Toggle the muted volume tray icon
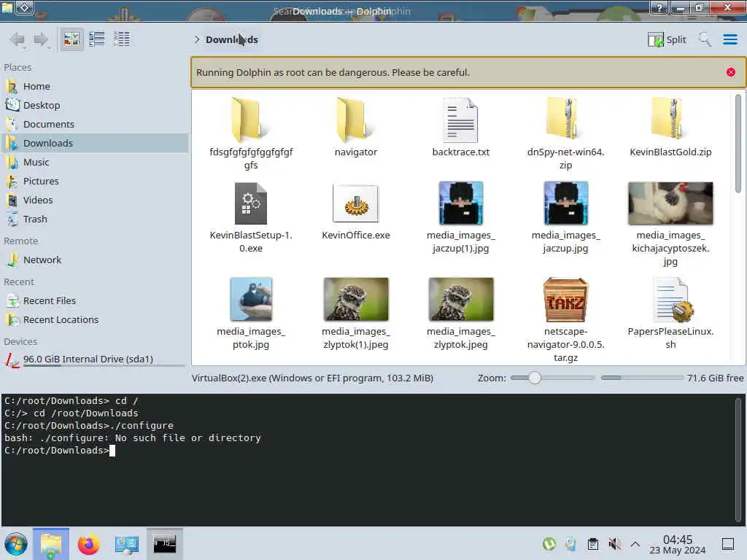The width and height of the screenshot is (747, 560). point(614,544)
